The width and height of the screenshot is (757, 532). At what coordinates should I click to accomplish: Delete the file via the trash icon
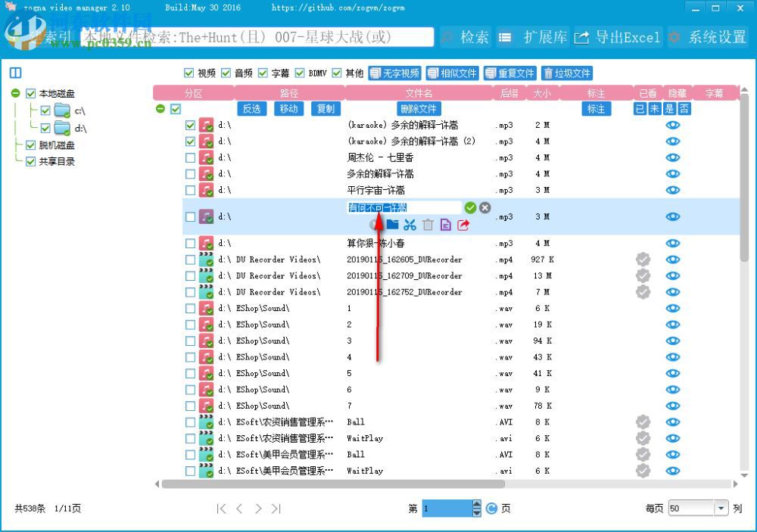pyautogui.click(x=428, y=225)
